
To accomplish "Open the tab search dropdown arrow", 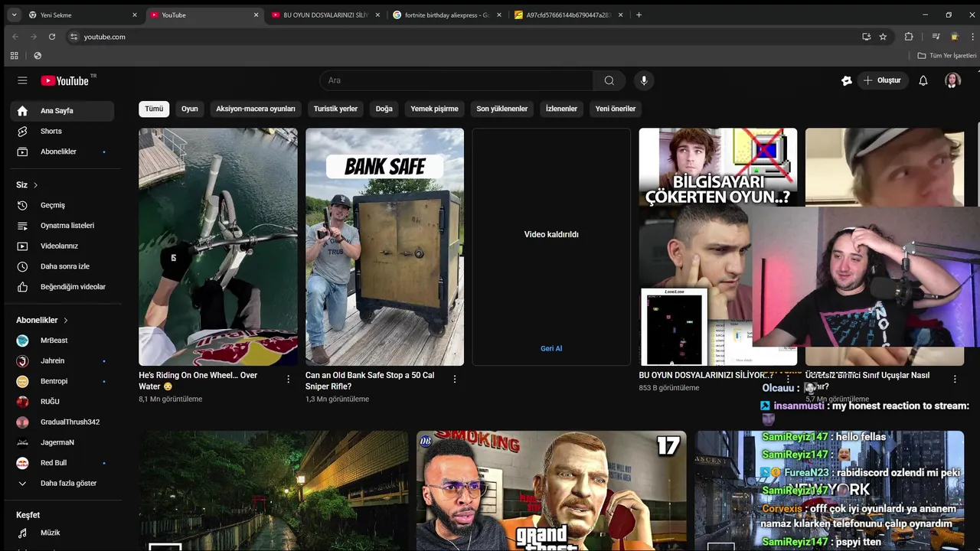I will click(14, 15).
